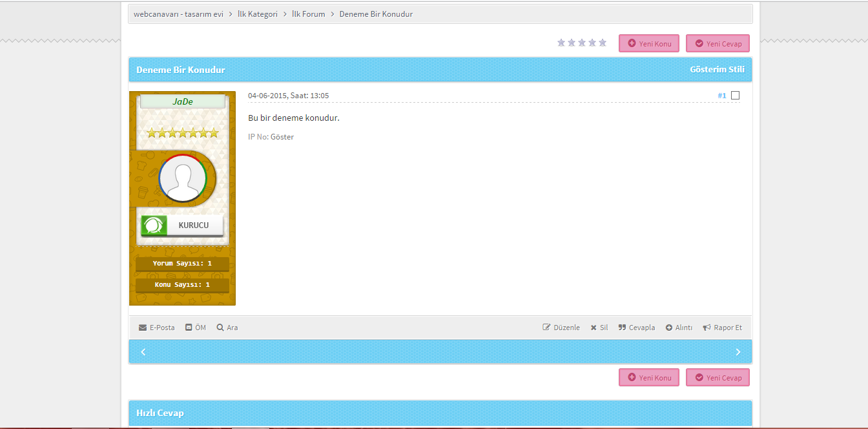Open JaDe's user profile link

(183, 101)
